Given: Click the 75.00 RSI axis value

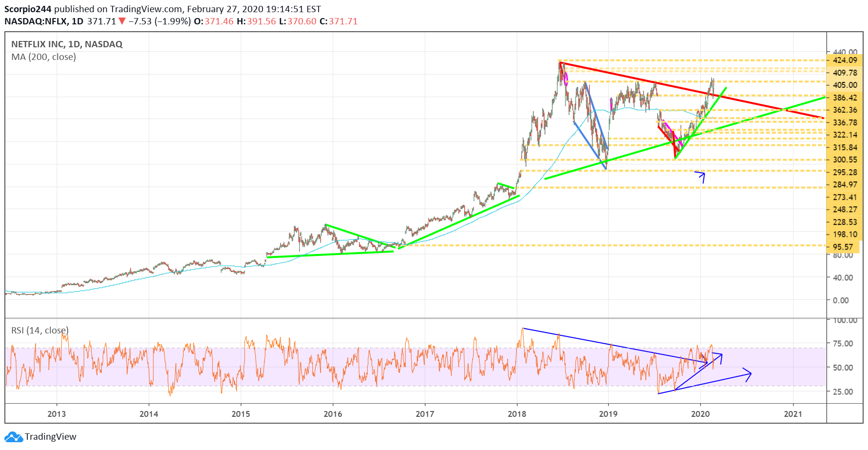Looking at the screenshot, I should (x=843, y=344).
